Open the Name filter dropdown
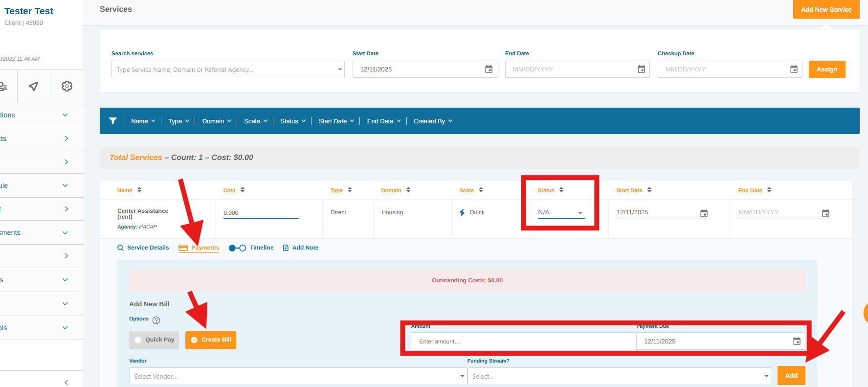Image resolution: width=868 pixels, height=387 pixels. pos(143,121)
